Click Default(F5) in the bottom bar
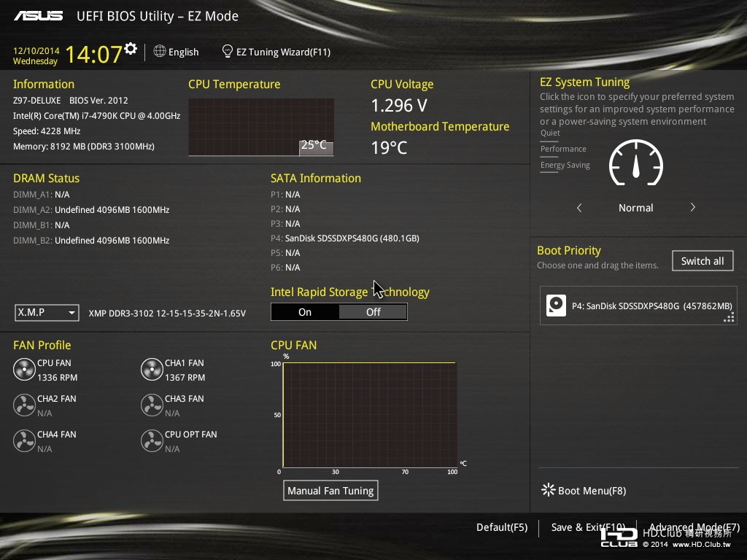 502,527
